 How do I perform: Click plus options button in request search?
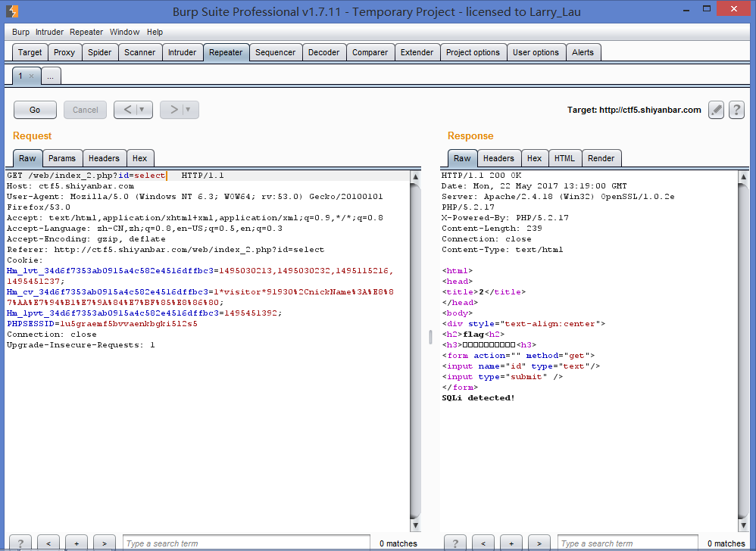[76, 543]
